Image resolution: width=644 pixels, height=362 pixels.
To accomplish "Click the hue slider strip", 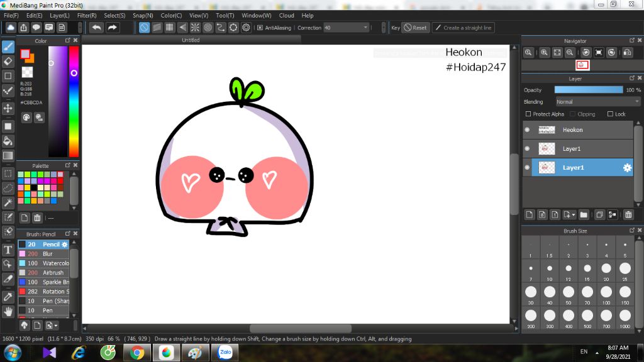I will coord(74,101).
